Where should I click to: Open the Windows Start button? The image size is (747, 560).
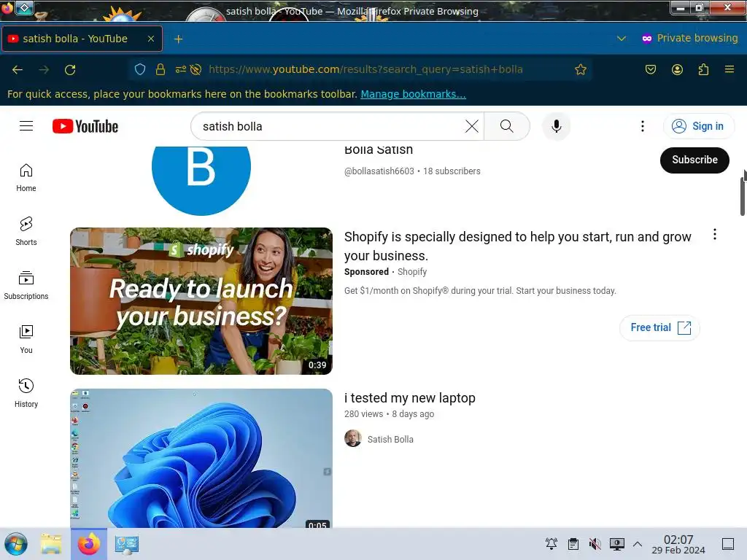point(16,544)
